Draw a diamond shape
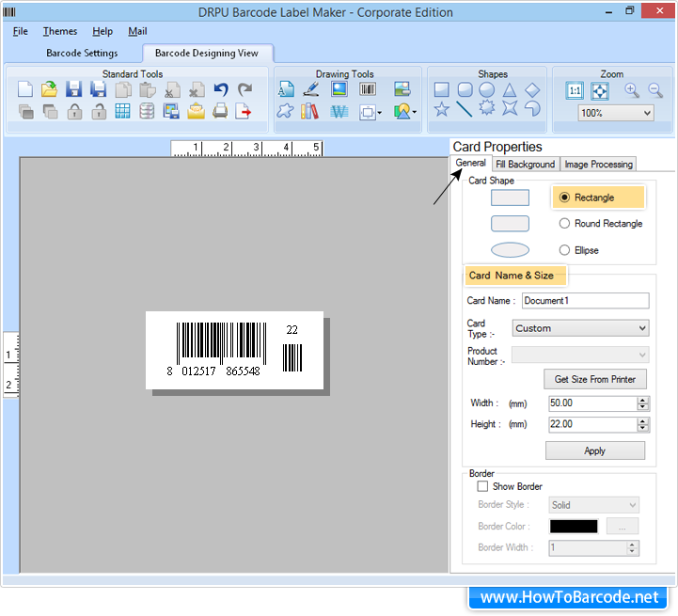This screenshot has width=678, height=616. pyautogui.click(x=532, y=90)
